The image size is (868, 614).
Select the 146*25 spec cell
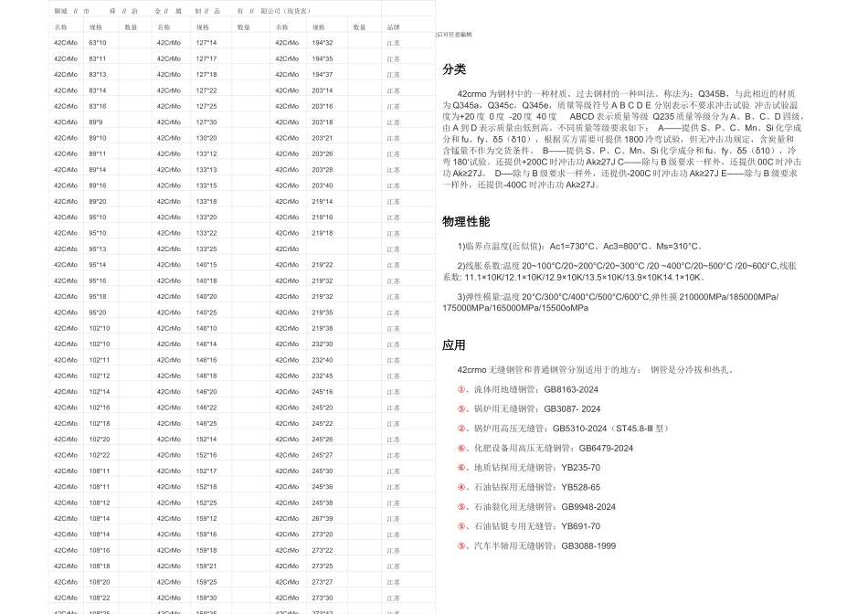206,424
